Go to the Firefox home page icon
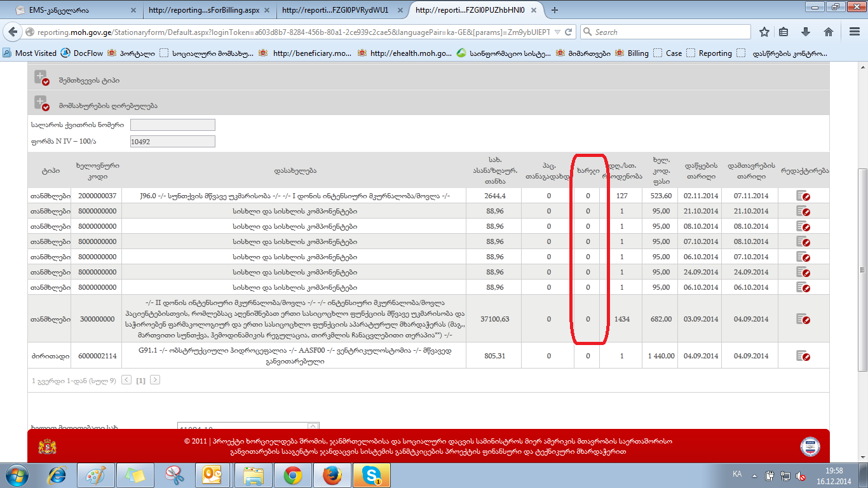The image size is (868, 488). [829, 32]
